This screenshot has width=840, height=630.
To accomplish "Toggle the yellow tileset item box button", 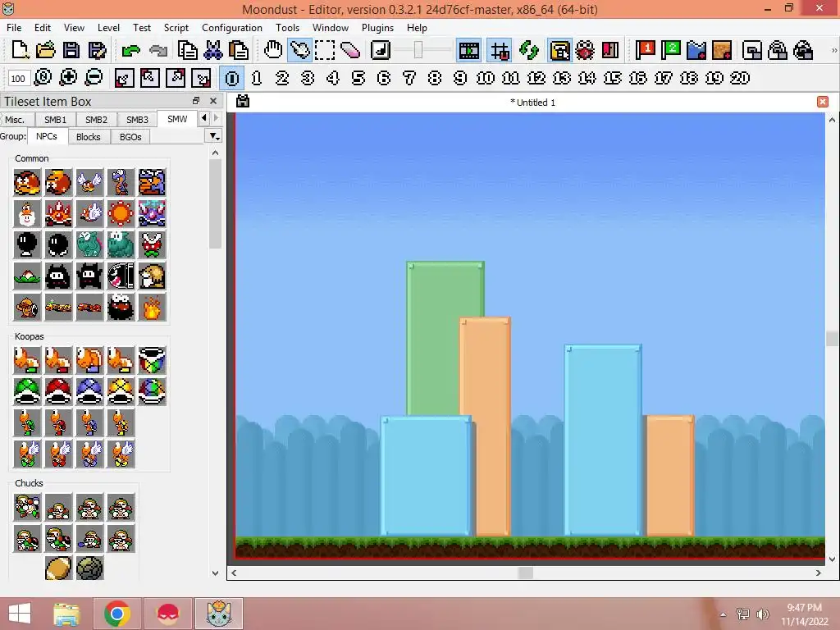I will pos(559,50).
